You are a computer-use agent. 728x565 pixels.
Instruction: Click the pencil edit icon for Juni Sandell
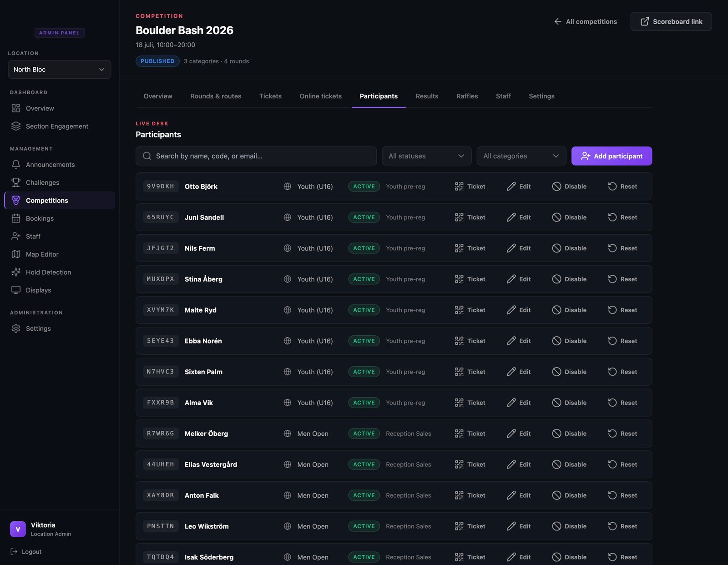coord(511,217)
